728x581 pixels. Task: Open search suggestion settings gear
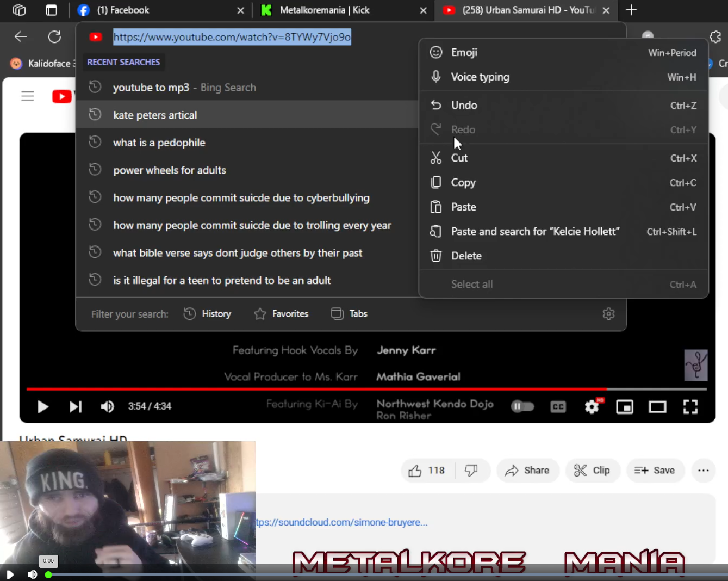coord(609,314)
